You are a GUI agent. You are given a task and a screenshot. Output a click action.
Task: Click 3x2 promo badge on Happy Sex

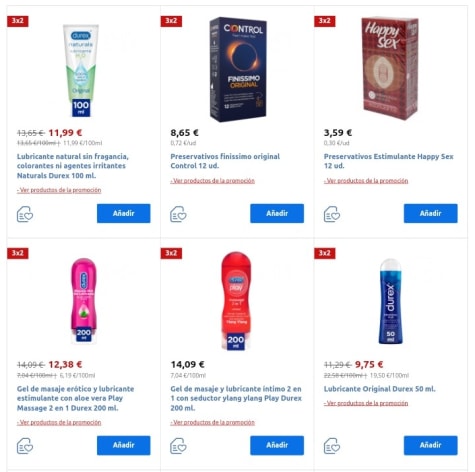tap(325, 21)
